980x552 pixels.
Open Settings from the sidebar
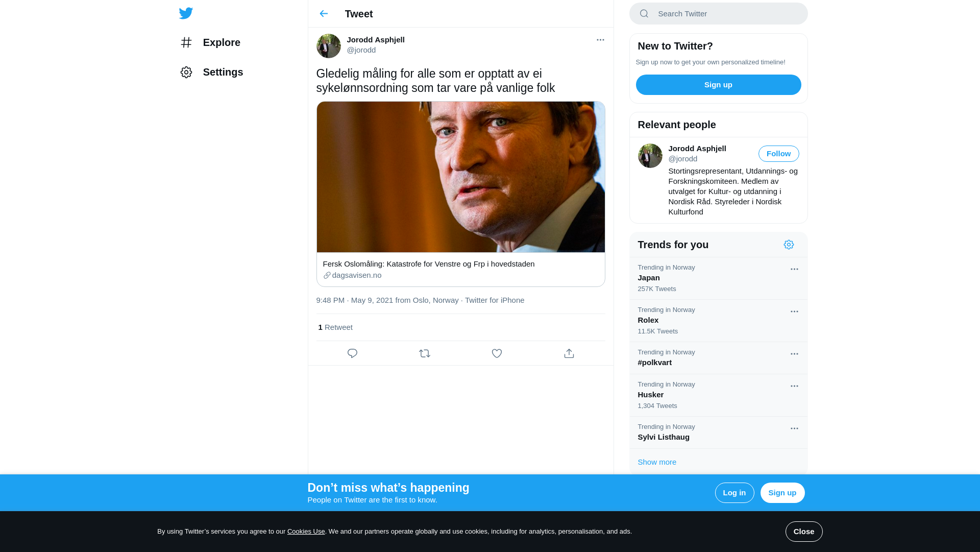(x=211, y=72)
